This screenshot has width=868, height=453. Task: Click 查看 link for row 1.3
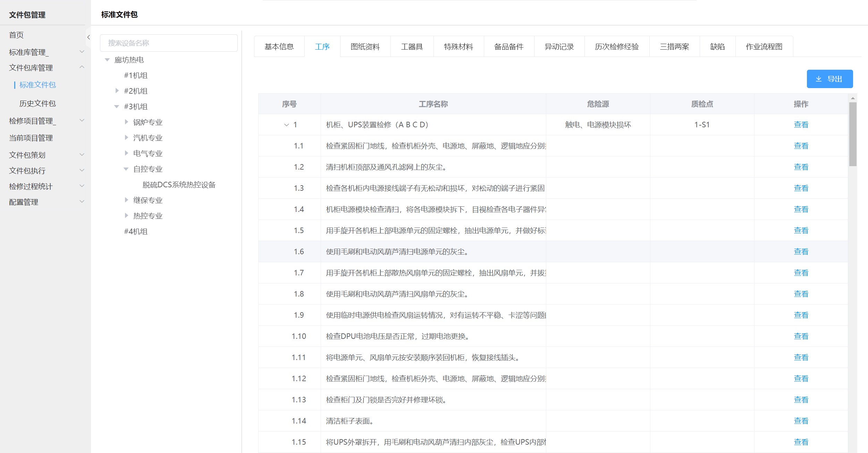801,188
